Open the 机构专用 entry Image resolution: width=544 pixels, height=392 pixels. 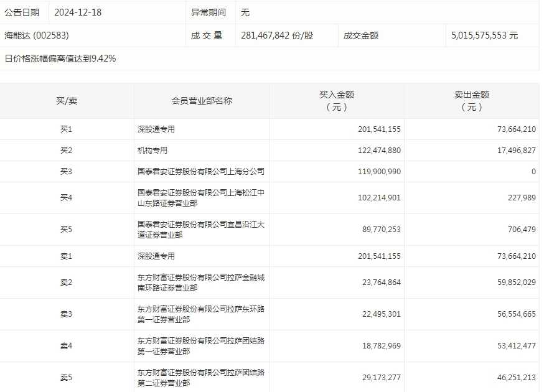coord(152,151)
